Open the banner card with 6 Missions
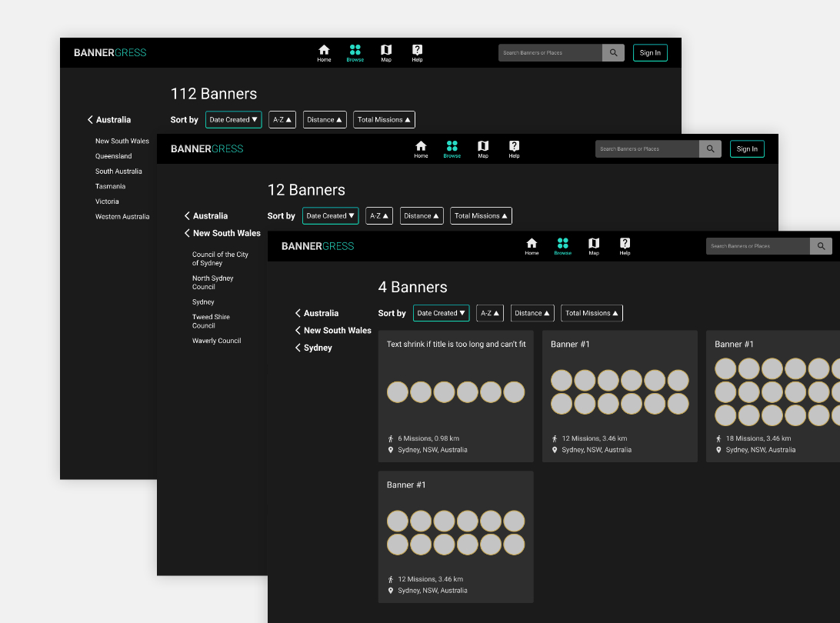The width and height of the screenshot is (840, 623). (x=455, y=396)
